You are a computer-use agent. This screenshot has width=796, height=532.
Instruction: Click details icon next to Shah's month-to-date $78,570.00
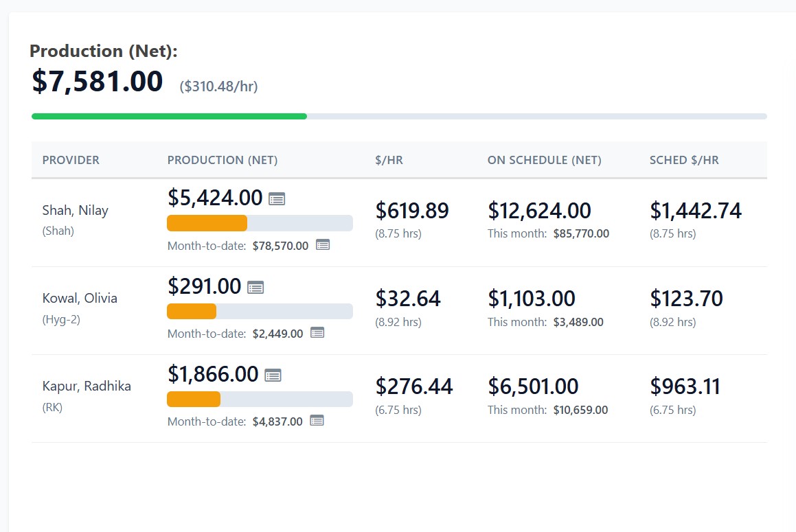[323, 245]
